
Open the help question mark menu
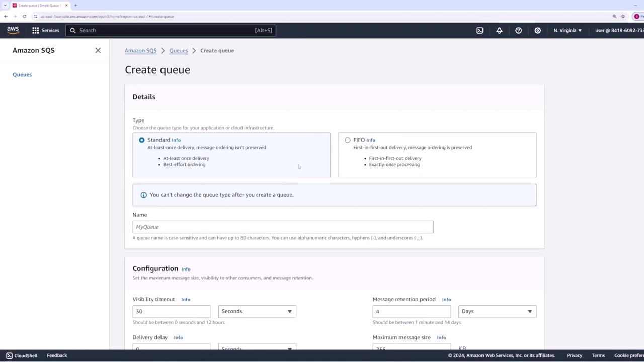(x=518, y=30)
